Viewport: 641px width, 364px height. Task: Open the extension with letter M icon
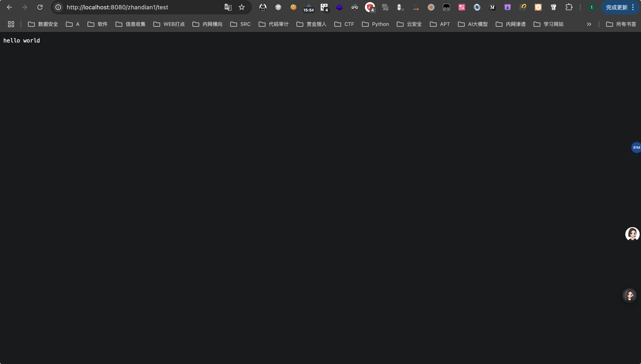click(492, 7)
